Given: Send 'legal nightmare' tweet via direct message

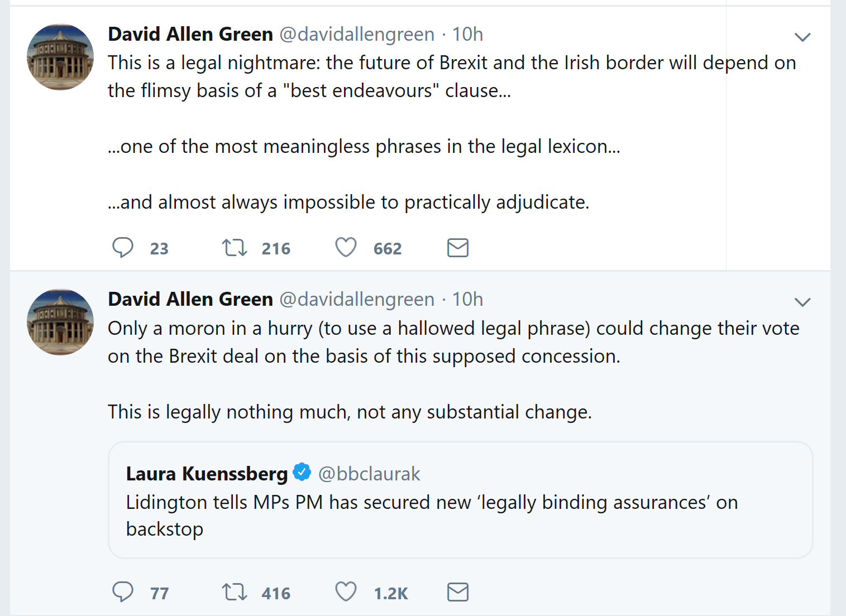Looking at the screenshot, I should [458, 247].
